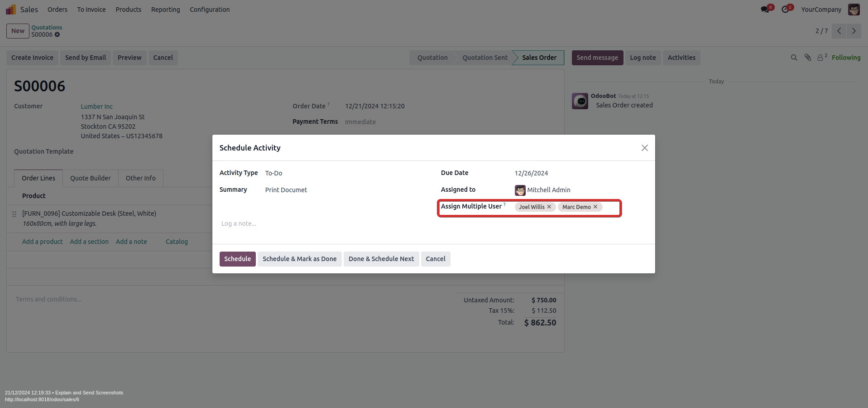Go to the next record arrow
This screenshot has height=408, width=868.
[x=854, y=31]
